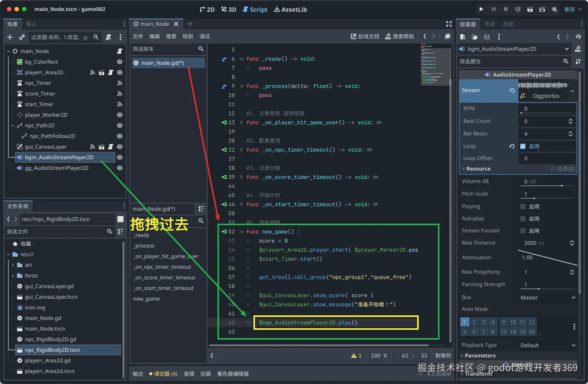Open Inspector object history icon
Viewport: 588px width, 384px height.
click(578, 37)
